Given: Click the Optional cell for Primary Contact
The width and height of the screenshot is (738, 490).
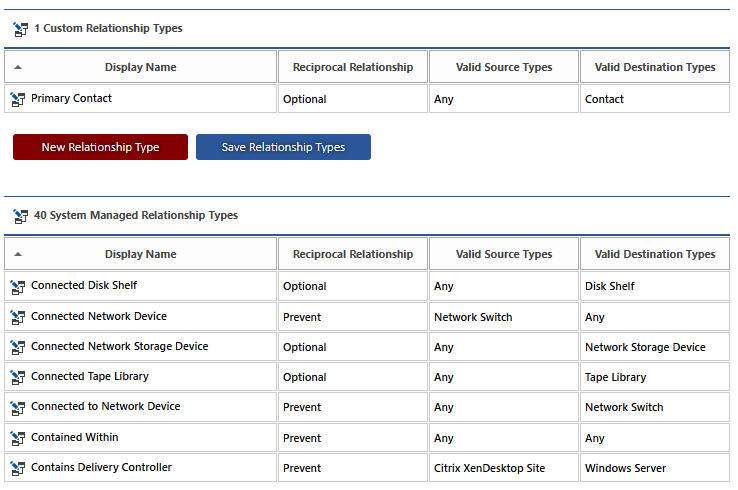Looking at the screenshot, I should (304, 99).
